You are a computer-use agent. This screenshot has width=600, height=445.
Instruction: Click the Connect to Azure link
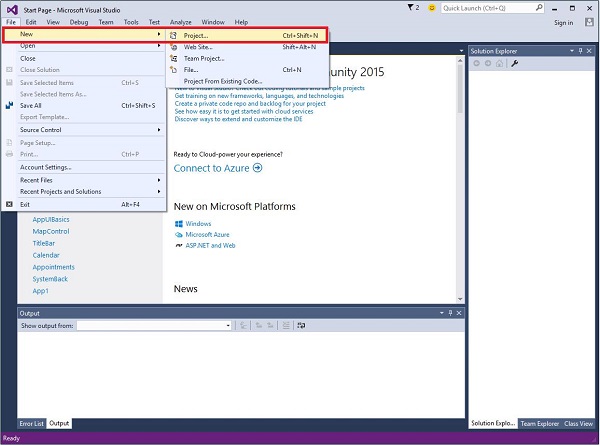click(211, 168)
